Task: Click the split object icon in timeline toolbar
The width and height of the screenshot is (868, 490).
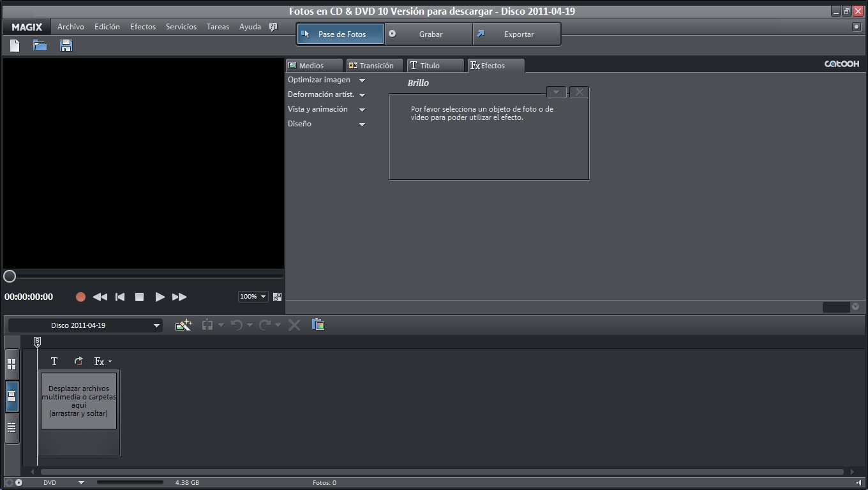Action: coord(207,325)
